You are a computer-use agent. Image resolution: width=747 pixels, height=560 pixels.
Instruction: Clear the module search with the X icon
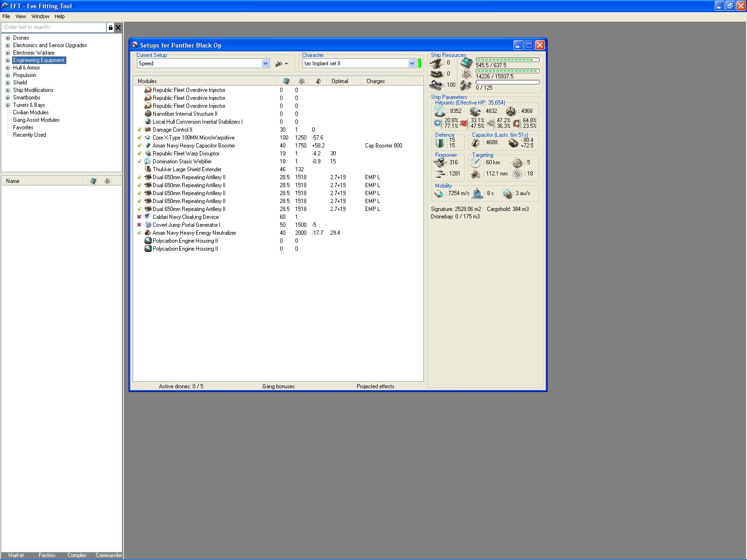[x=118, y=28]
